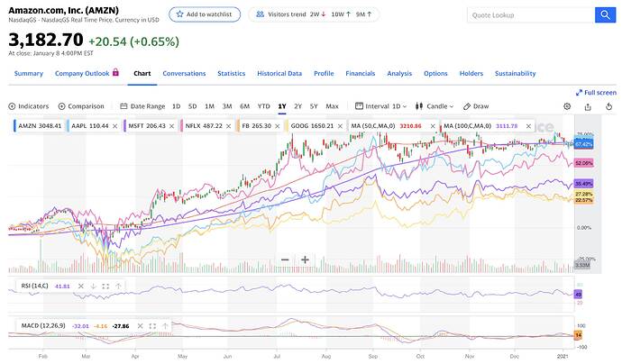Select the 1M date range
The width and height of the screenshot is (622, 364).
pos(209,106)
